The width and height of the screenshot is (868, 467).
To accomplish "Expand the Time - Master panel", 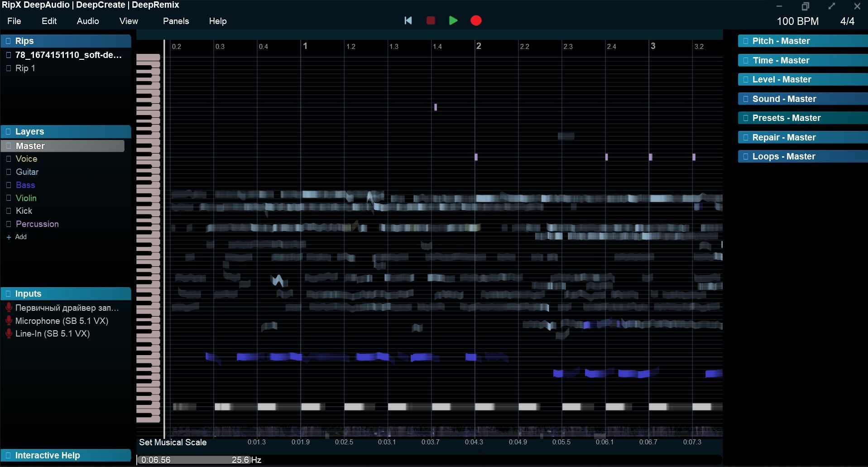I will tap(803, 60).
